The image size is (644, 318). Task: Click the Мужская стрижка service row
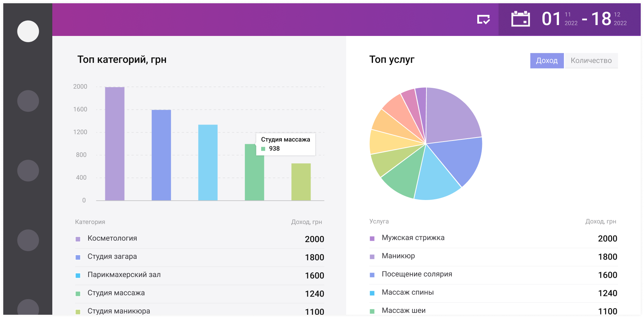coord(493,238)
